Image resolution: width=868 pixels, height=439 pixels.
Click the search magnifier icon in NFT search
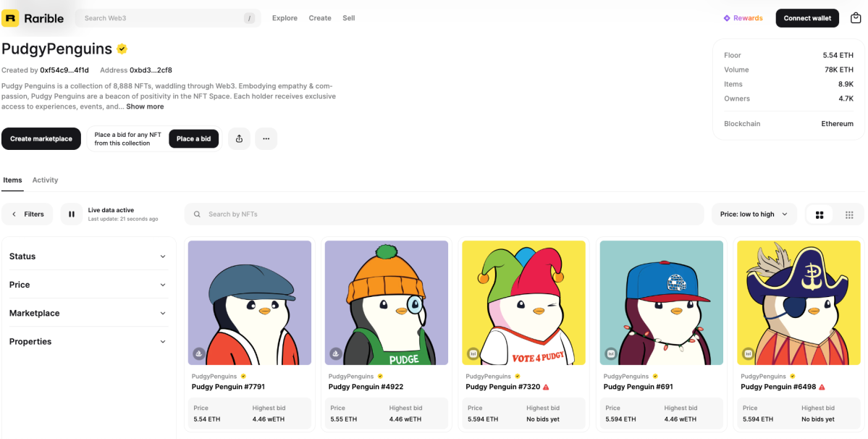[x=197, y=214]
